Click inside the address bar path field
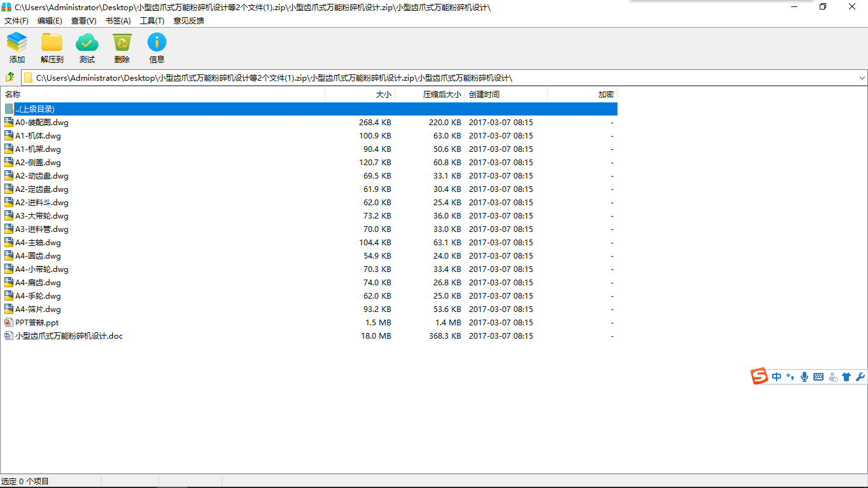Viewport: 868px width, 488px height. [445, 78]
